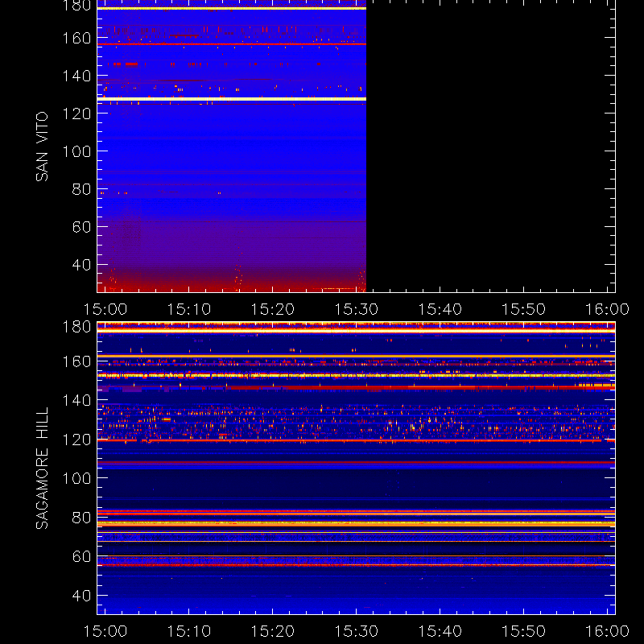Select the 100 tick label on San Vito axis
644x644 pixels.
[x=76, y=151]
